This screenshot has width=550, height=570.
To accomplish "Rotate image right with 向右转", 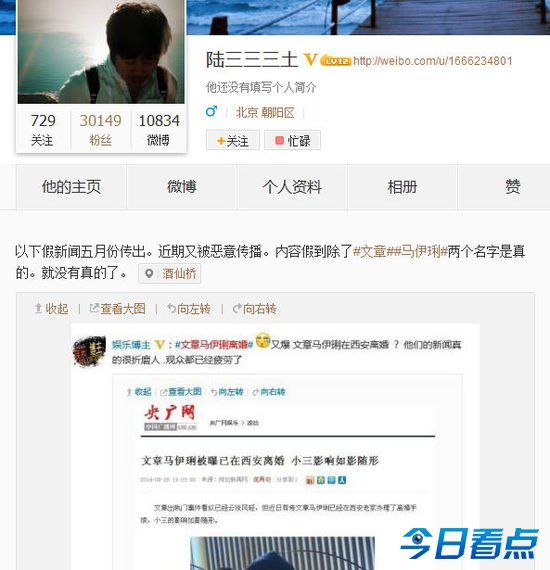I will pyautogui.click(x=254, y=309).
